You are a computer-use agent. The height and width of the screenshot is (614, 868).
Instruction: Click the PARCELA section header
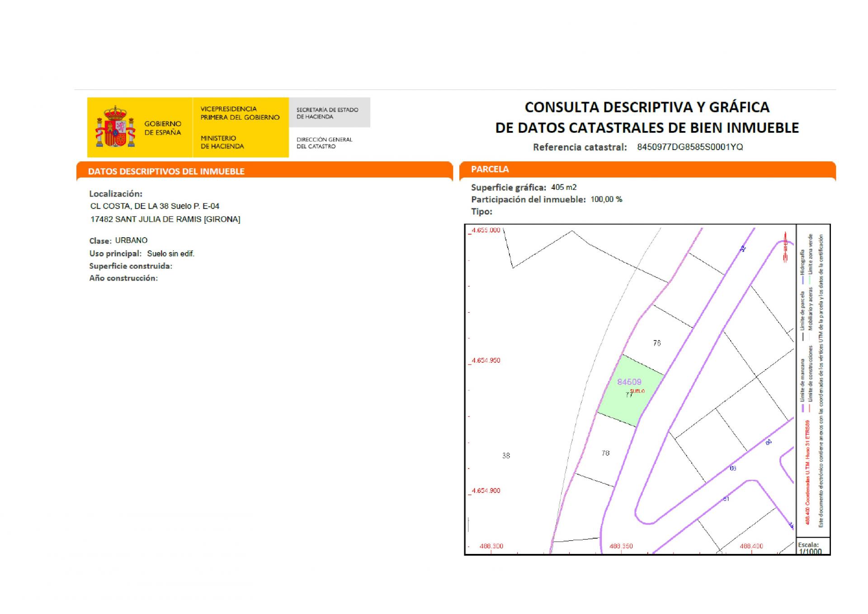pyautogui.click(x=490, y=169)
